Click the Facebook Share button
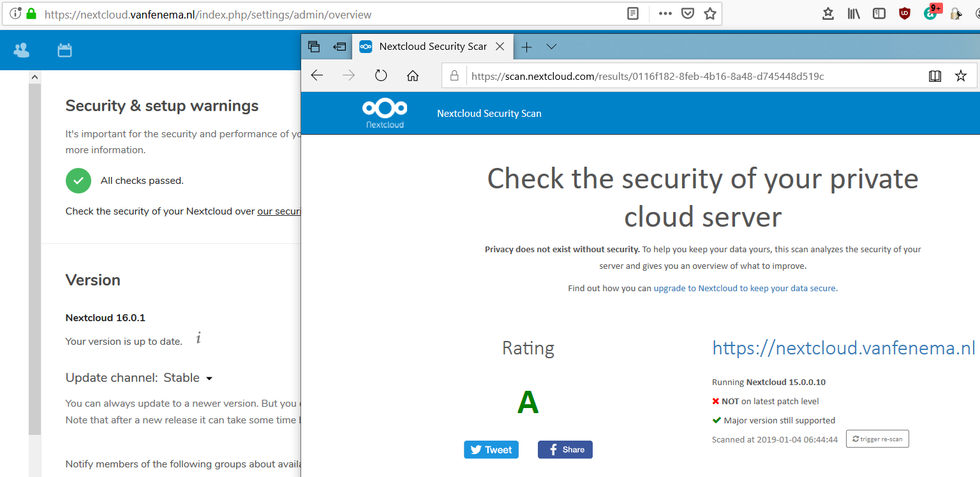This screenshot has width=980, height=477. pos(565,450)
